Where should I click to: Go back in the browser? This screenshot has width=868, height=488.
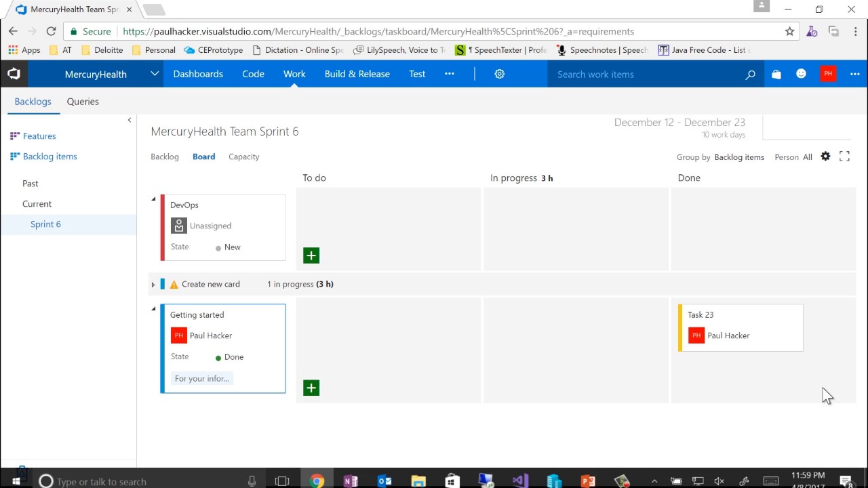point(13,31)
